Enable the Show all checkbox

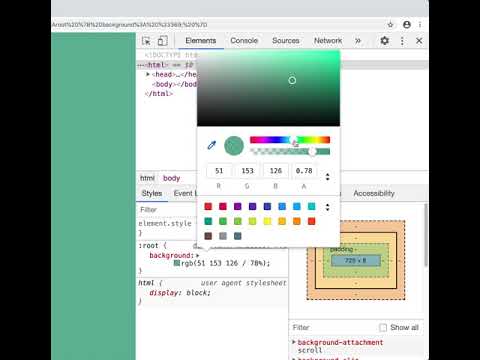pyautogui.click(x=383, y=328)
